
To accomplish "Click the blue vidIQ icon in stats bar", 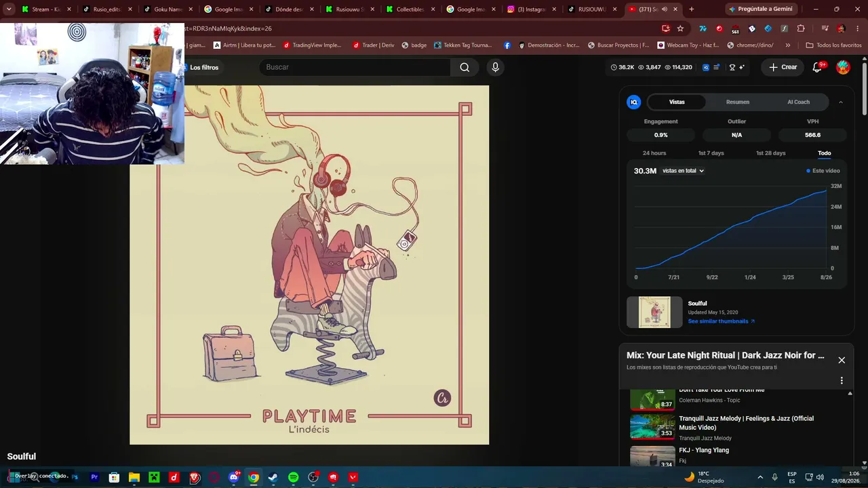I will (705, 67).
